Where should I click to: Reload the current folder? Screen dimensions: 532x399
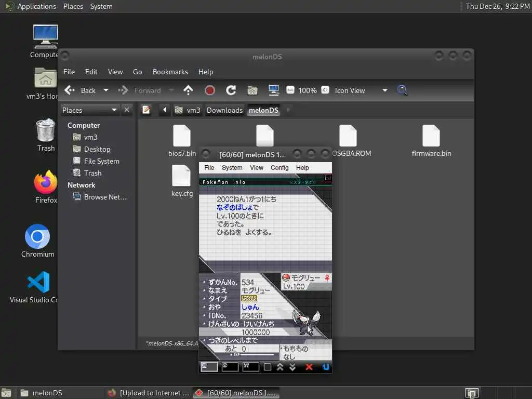point(231,90)
